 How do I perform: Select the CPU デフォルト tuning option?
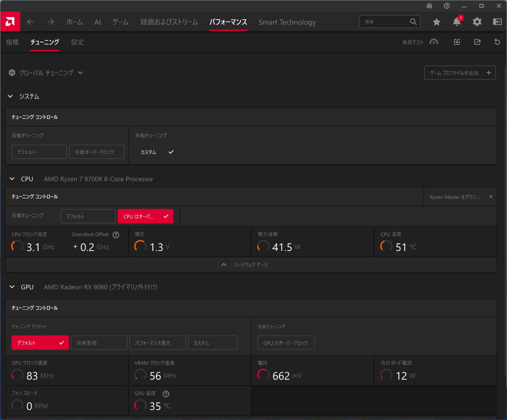click(88, 216)
